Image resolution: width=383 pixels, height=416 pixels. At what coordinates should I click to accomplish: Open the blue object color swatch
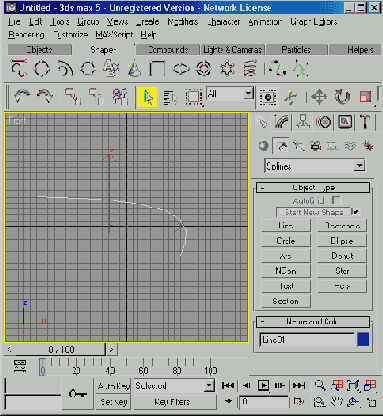pyautogui.click(x=363, y=340)
